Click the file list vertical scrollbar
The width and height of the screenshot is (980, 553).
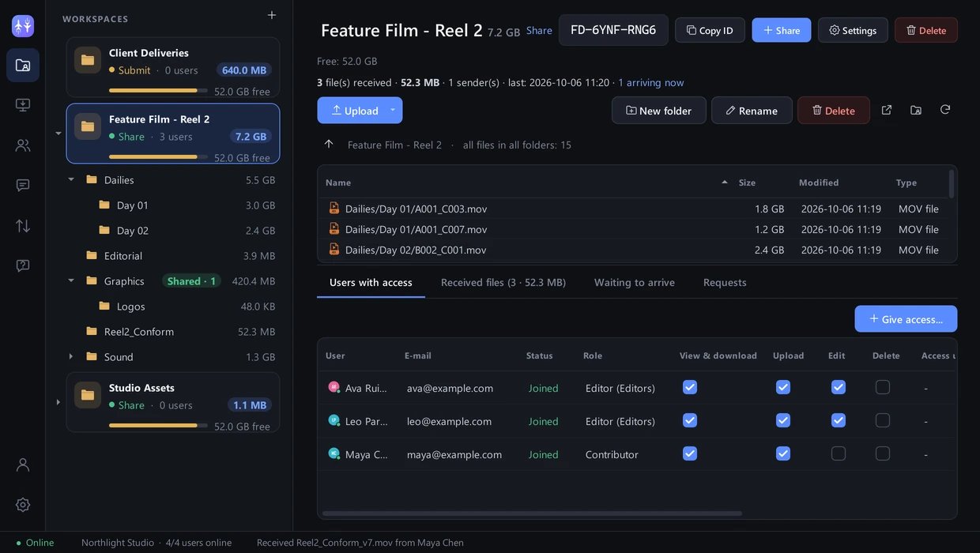952,184
